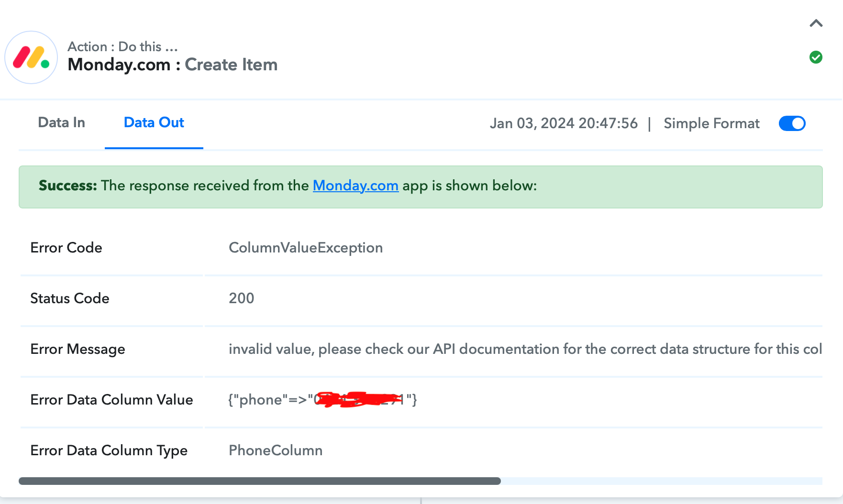Screen dimensions: 843x504
Task: Click the Action : Do this subtitle
Action: tap(122, 46)
